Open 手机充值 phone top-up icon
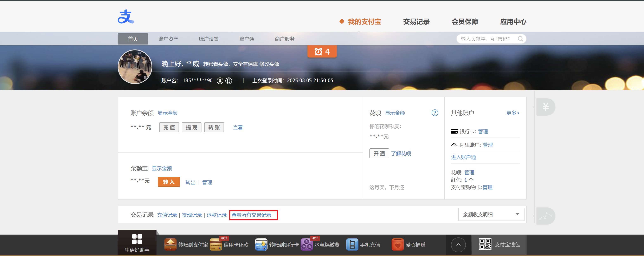The image size is (644, 256). click(352, 244)
